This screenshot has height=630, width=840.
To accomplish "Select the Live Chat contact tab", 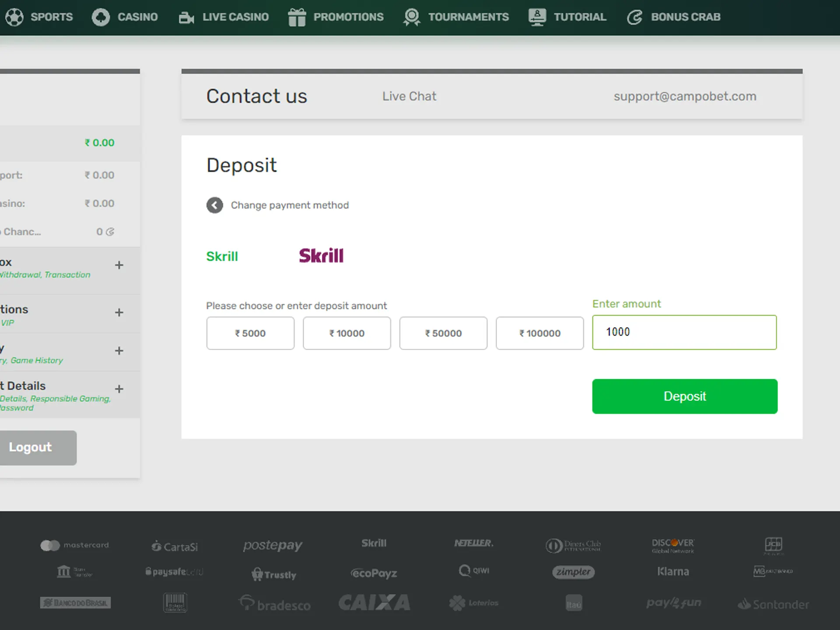I will (409, 96).
